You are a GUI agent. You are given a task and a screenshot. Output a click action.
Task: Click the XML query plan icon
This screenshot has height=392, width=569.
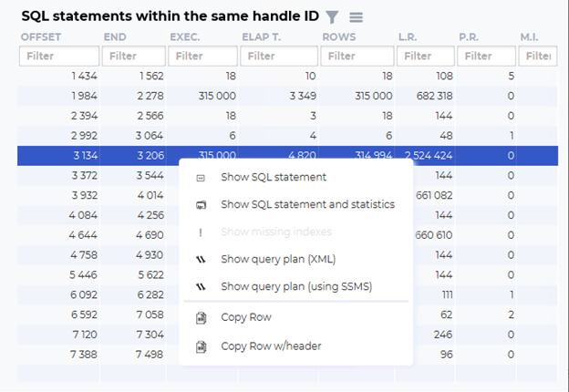click(201, 259)
